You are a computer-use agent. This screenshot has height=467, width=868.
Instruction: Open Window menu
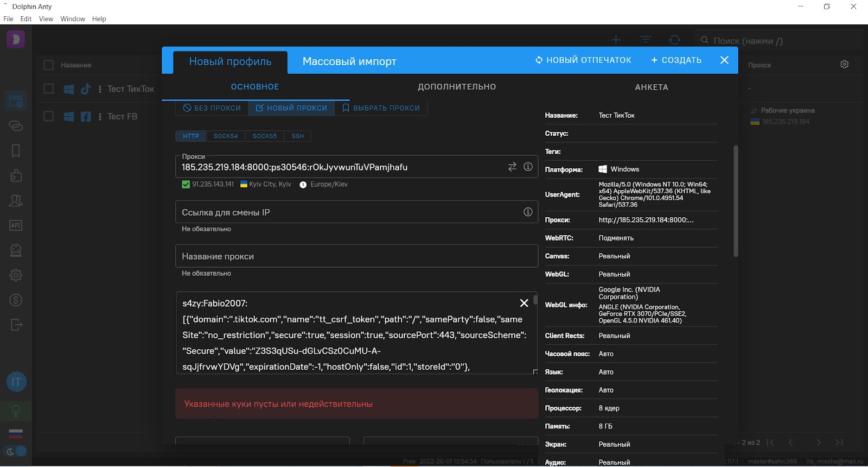[73, 19]
